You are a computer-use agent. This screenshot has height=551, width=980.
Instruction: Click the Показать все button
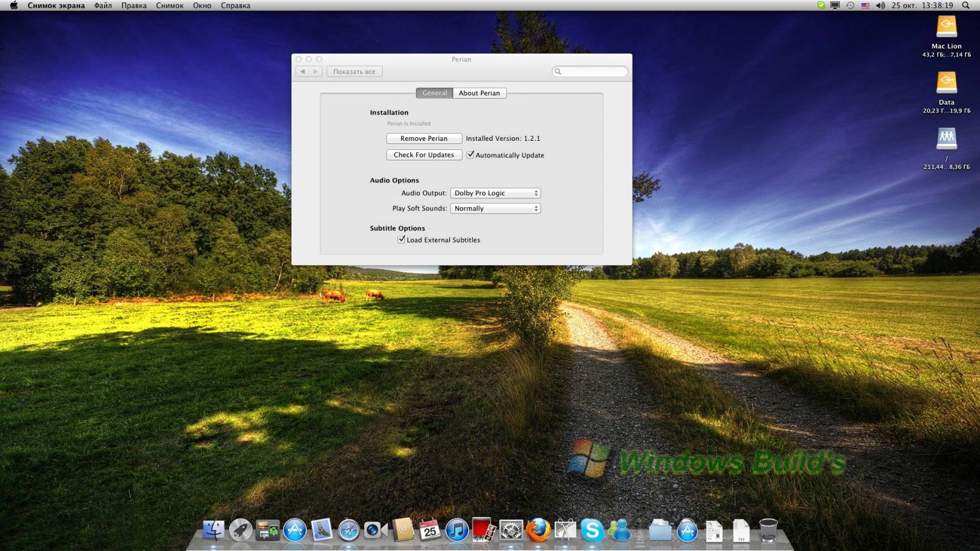coord(355,72)
